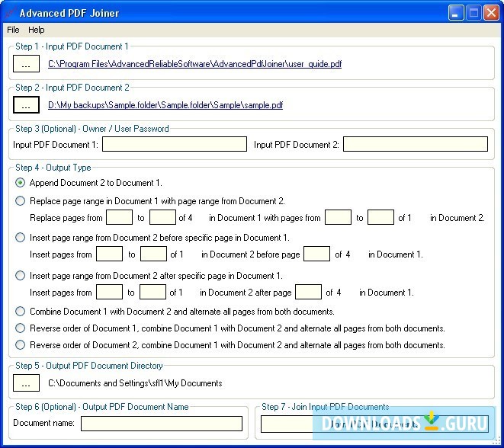Image resolution: width=504 pixels, height=448 pixels.
Task: Click the 'after page' number field
Action: click(x=308, y=292)
